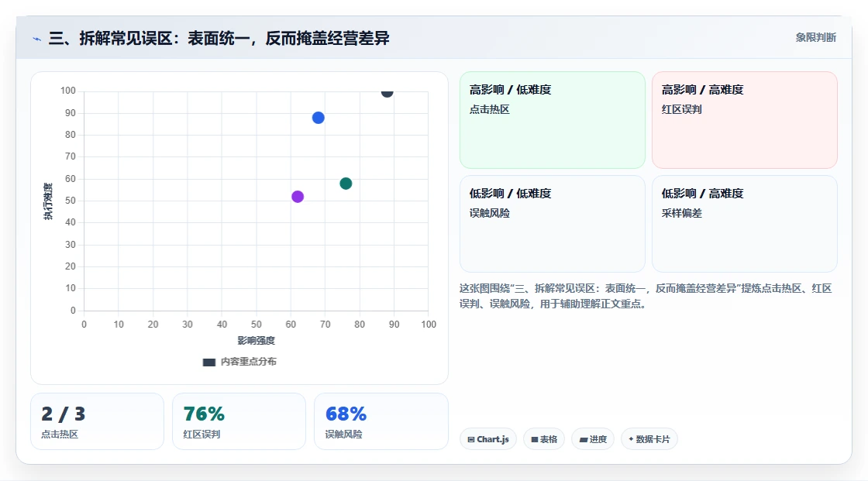Click the 影响强度 x-axis title
This screenshot has width=868, height=481.
(257, 340)
